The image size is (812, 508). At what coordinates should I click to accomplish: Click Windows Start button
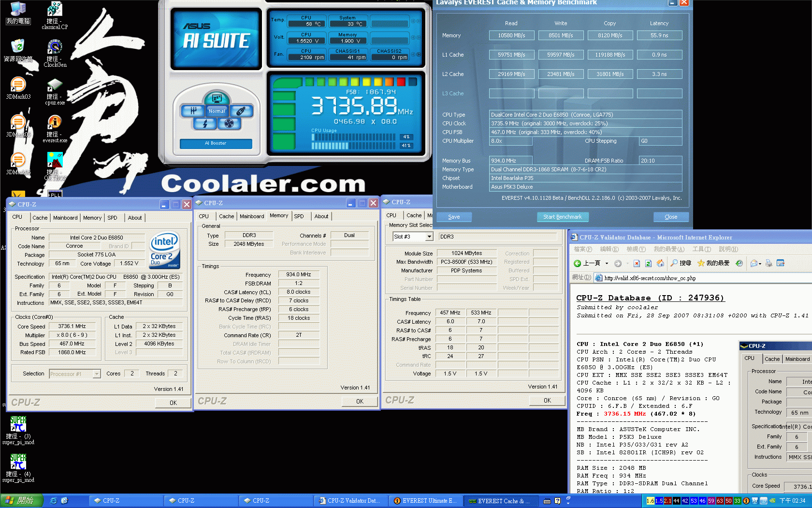point(21,501)
